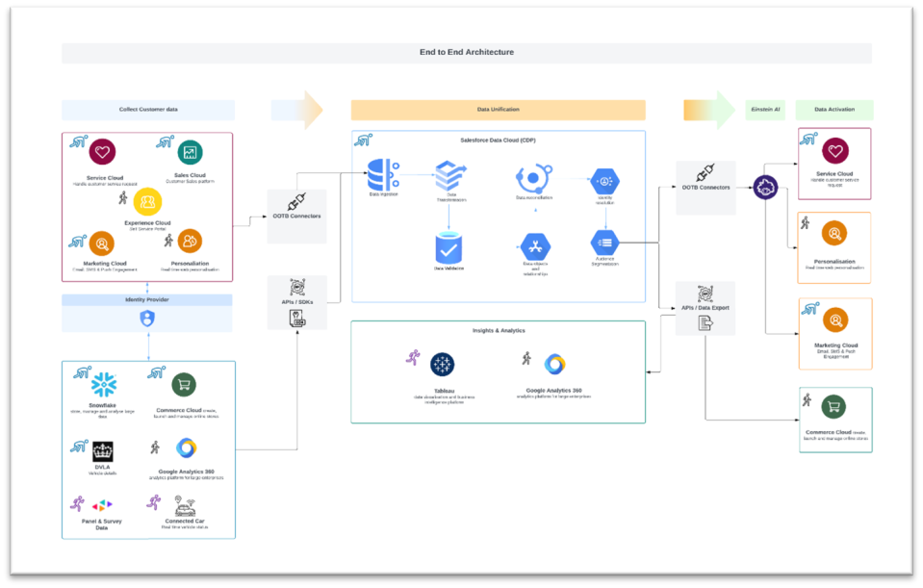Click the Identity Provider shield icon
This screenshot has height=588, width=923.
click(x=147, y=319)
